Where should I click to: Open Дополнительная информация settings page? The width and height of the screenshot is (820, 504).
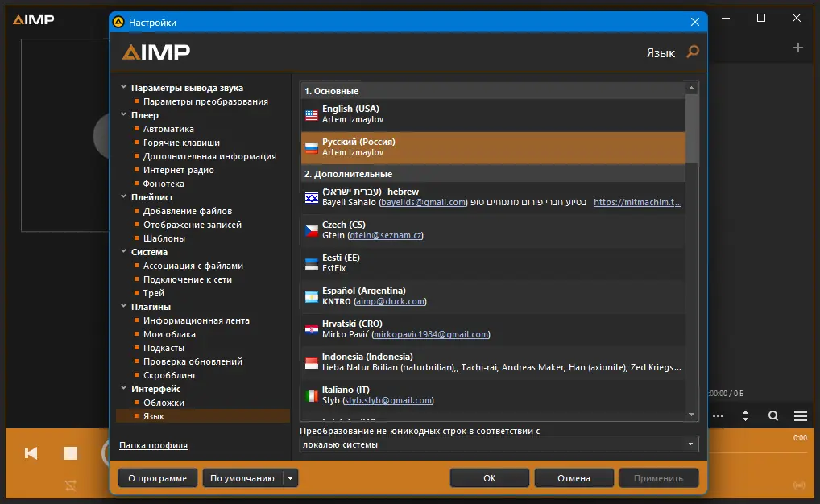[x=209, y=156]
